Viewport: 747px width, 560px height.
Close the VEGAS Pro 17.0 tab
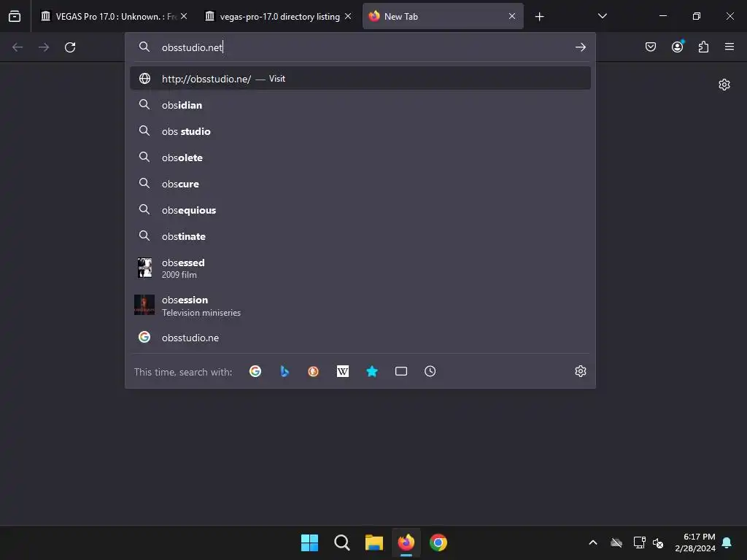(184, 16)
